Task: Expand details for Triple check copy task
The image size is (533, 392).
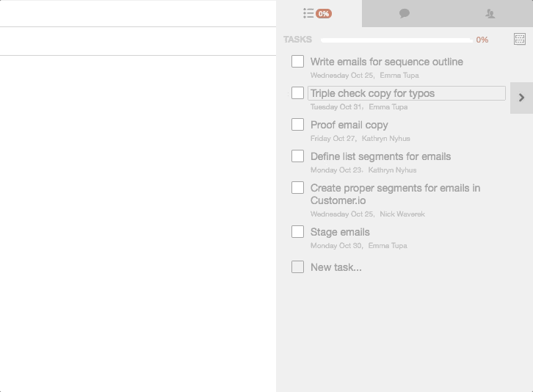Action: [x=521, y=98]
